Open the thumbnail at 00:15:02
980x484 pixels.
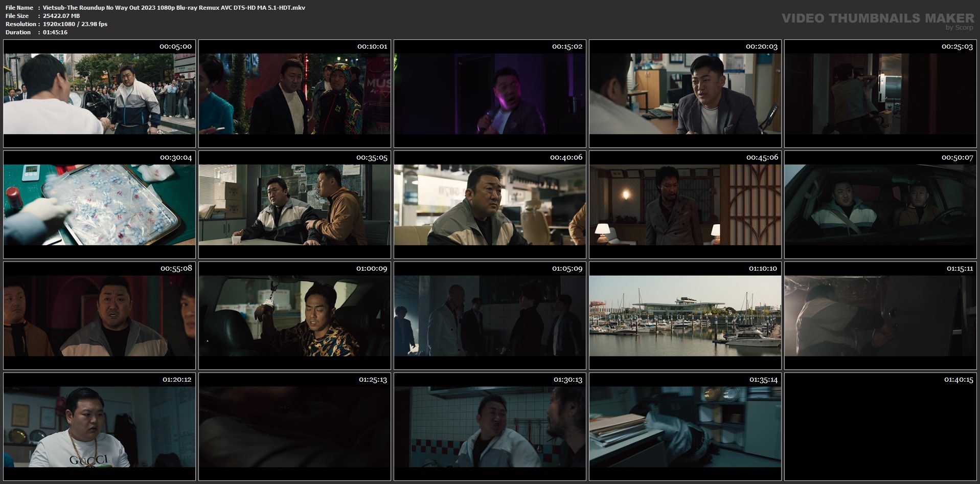(x=490, y=94)
